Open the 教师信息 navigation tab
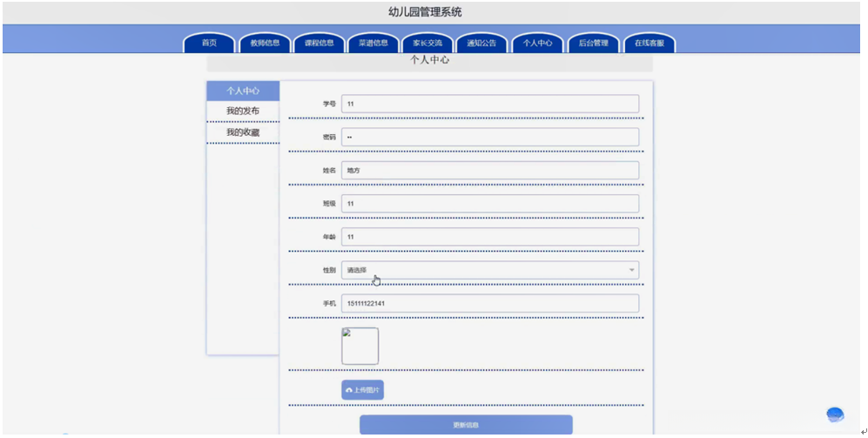The height and width of the screenshot is (438, 868). click(x=265, y=44)
